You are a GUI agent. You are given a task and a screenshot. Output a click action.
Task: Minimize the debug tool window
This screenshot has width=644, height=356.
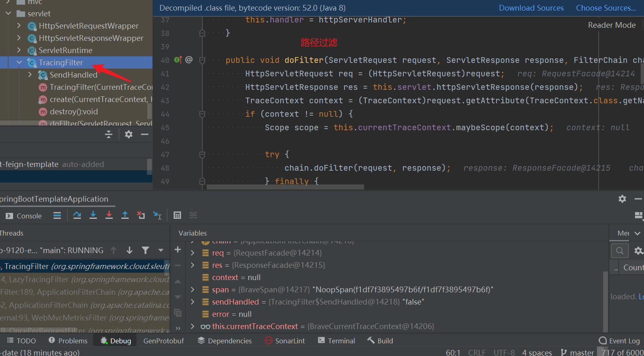pyautogui.click(x=638, y=199)
